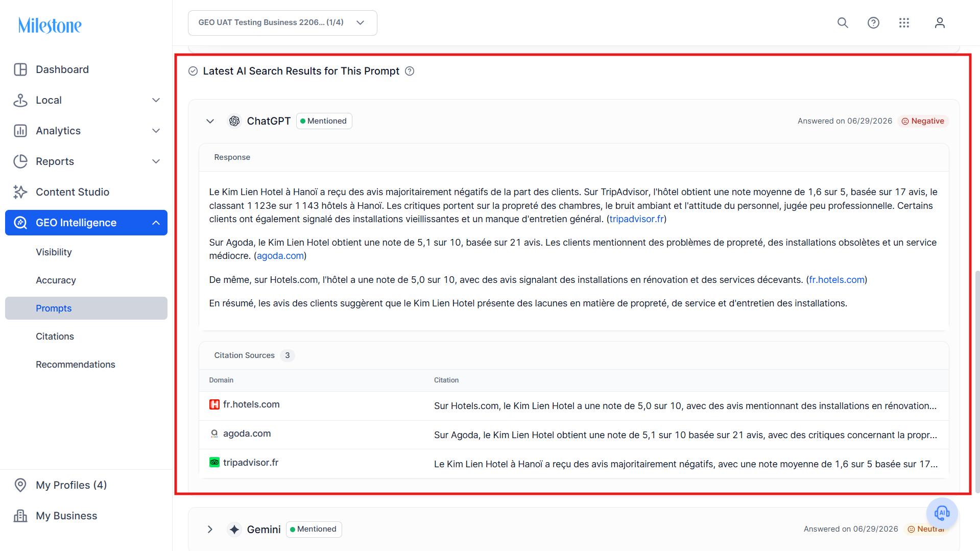
Task: Click the Dashboard sidebar icon
Action: point(20,69)
